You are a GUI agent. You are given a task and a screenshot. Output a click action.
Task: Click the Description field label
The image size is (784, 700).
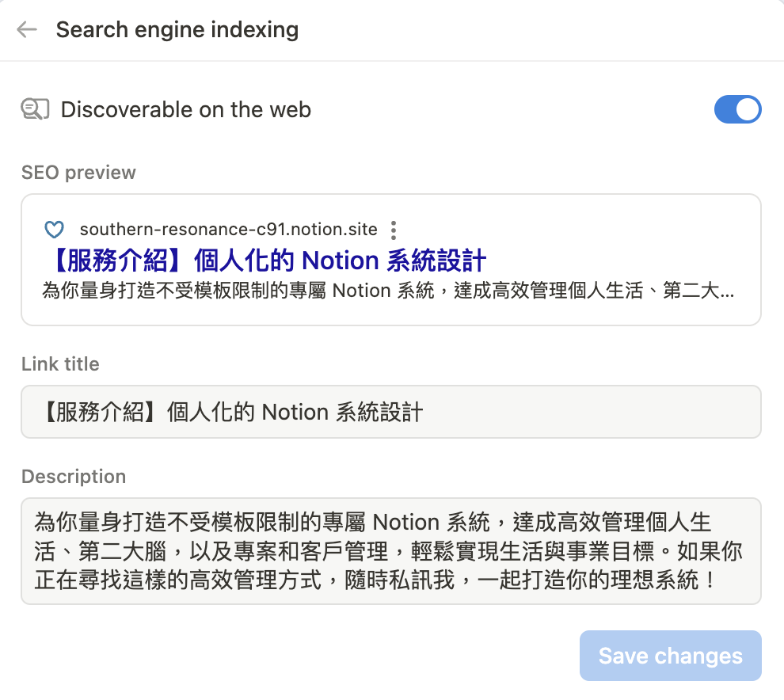point(74,477)
